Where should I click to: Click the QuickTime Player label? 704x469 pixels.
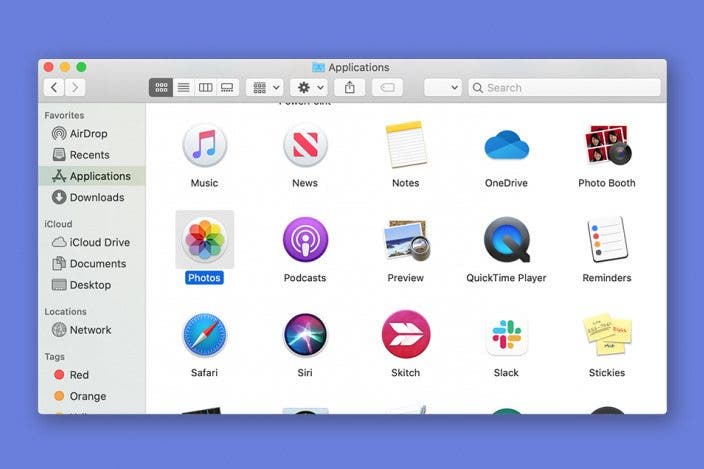click(506, 278)
